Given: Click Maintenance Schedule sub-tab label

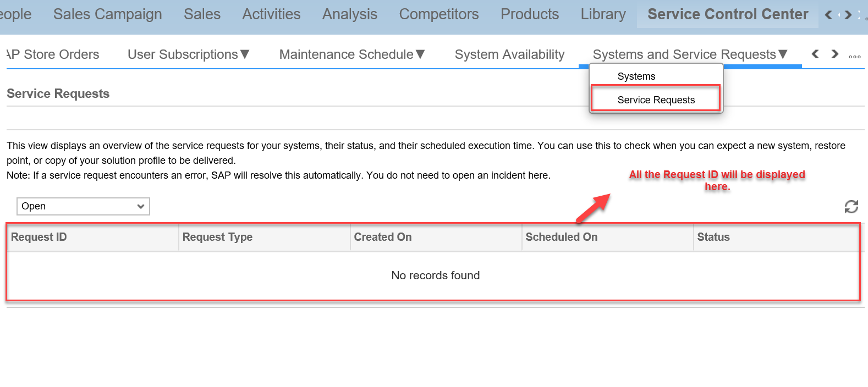Looking at the screenshot, I should (x=346, y=54).
